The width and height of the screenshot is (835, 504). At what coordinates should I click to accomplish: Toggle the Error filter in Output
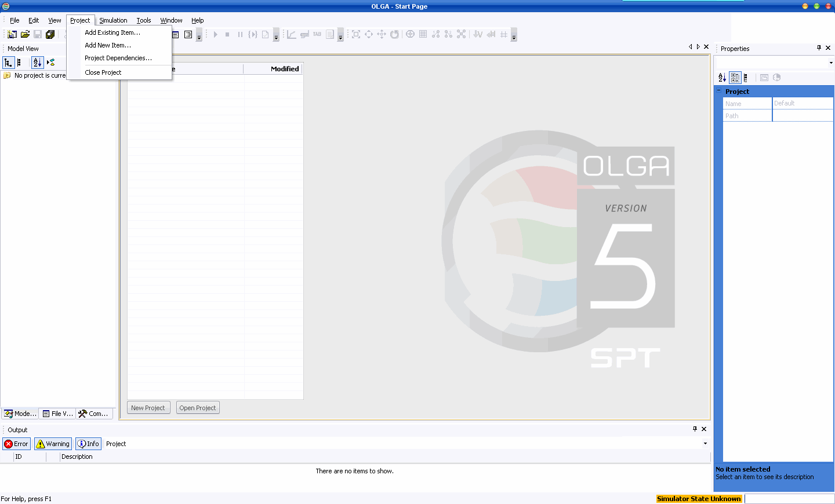17,444
